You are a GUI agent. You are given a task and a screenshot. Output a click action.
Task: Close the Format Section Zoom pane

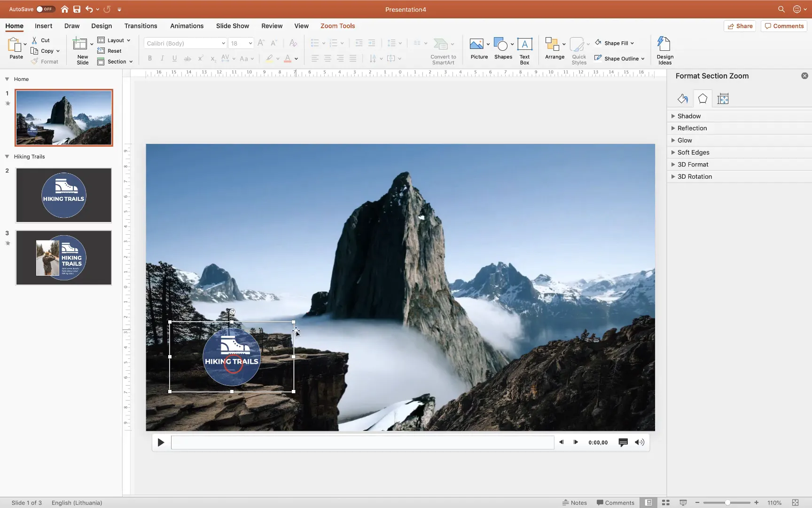coord(804,76)
